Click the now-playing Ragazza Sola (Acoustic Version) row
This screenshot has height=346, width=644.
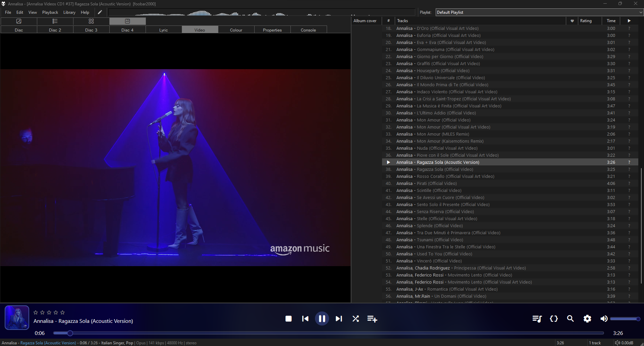coord(510,162)
